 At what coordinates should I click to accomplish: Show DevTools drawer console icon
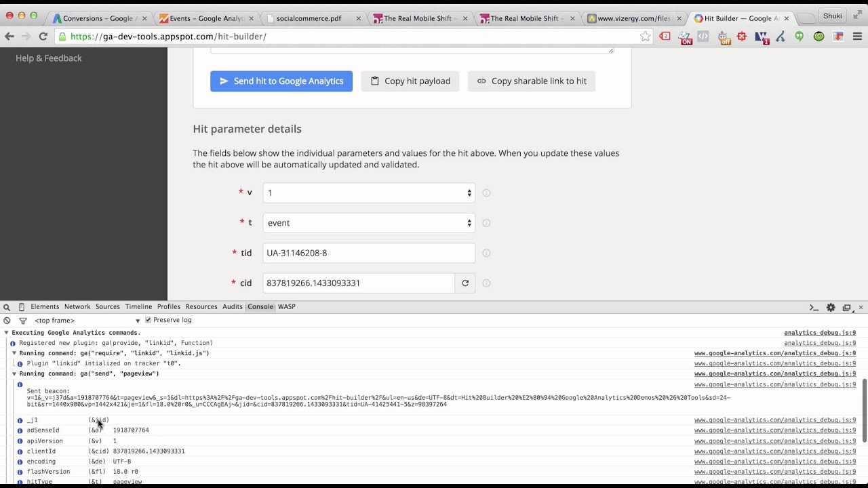[x=814, y=308]
